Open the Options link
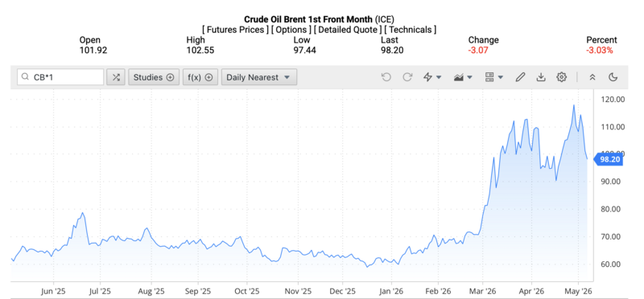Viewport: 644px width, 299px height. pyautogui.click(x=291, y=30)
